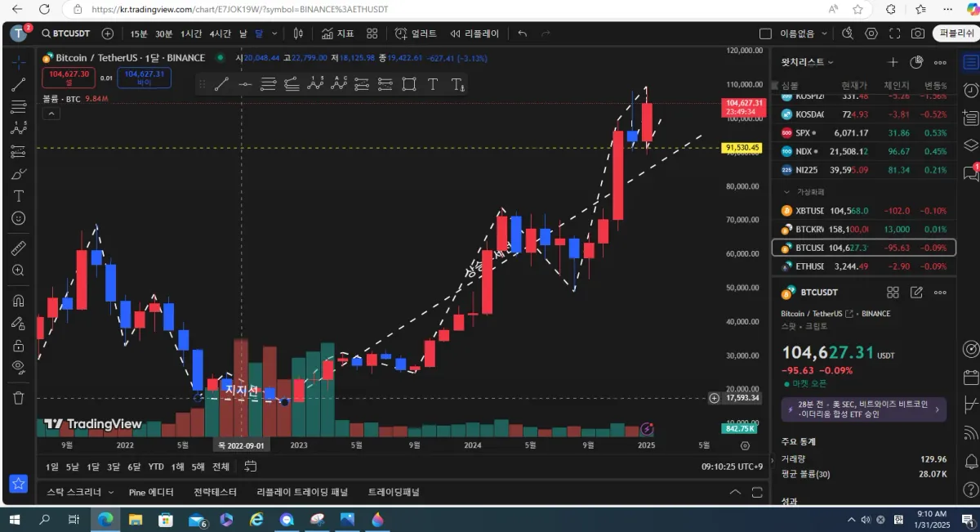Switch to the 30분 interval

click(x=164, y=34)
